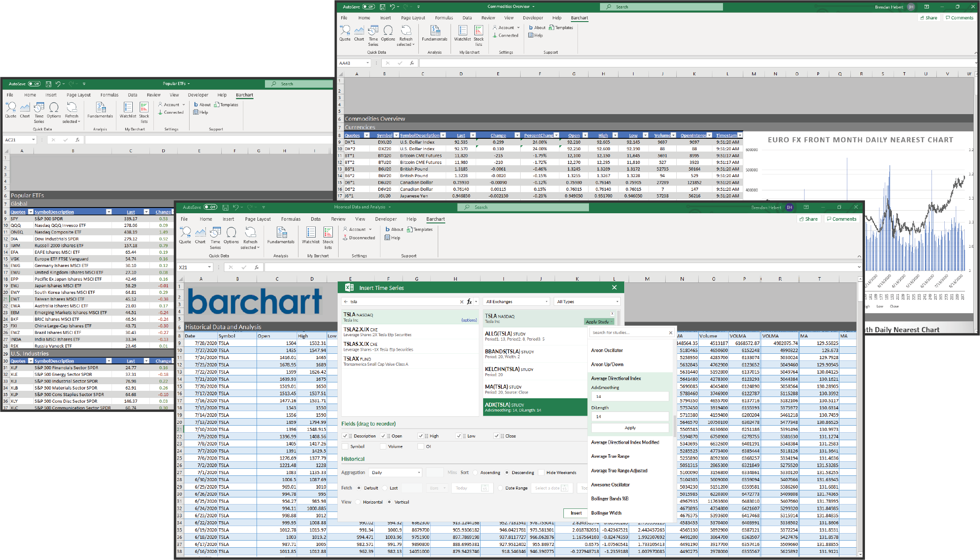
Task: Click Comments button in Commodities Overview window
Action: click(x=959, y=18)
